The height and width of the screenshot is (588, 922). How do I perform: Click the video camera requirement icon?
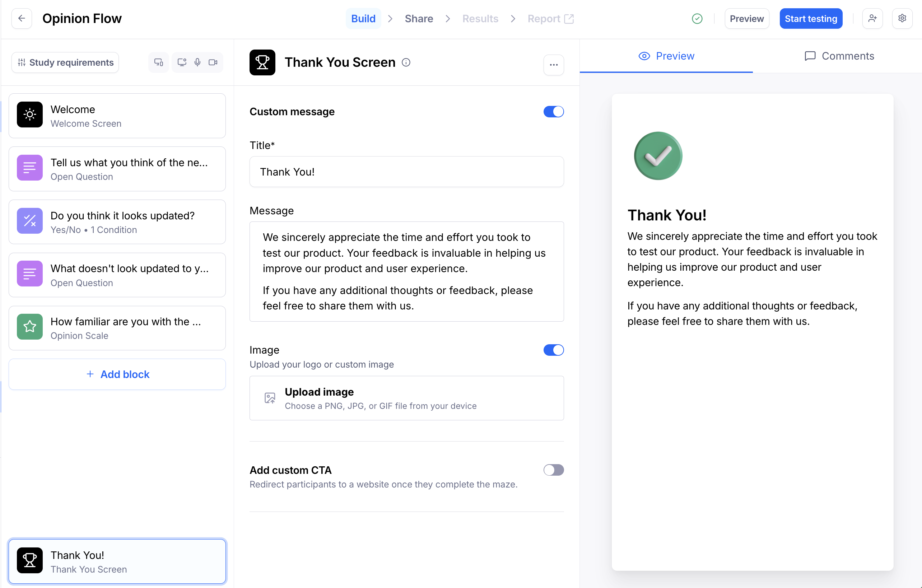[213, 62]
